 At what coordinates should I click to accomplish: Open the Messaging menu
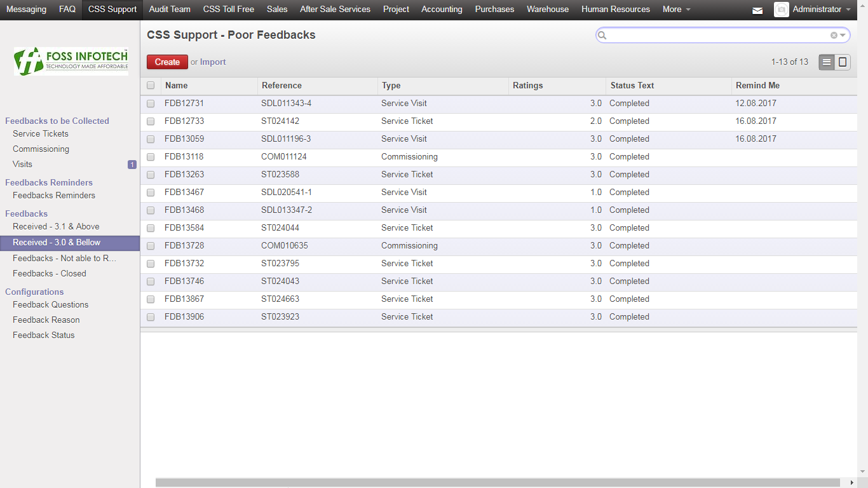26,10
